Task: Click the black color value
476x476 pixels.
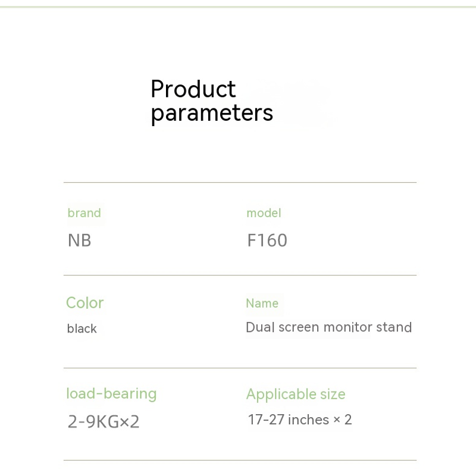Action: (x=82, y=329)
